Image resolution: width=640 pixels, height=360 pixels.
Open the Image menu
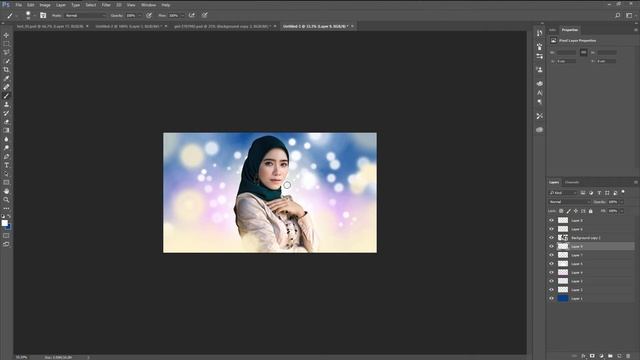point(45,5)
